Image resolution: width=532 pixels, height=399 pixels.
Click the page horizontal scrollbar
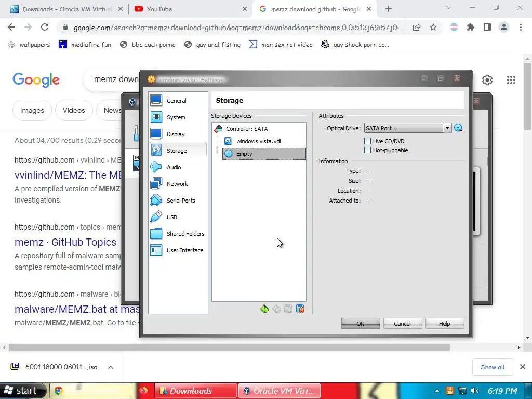coord(229,347)
